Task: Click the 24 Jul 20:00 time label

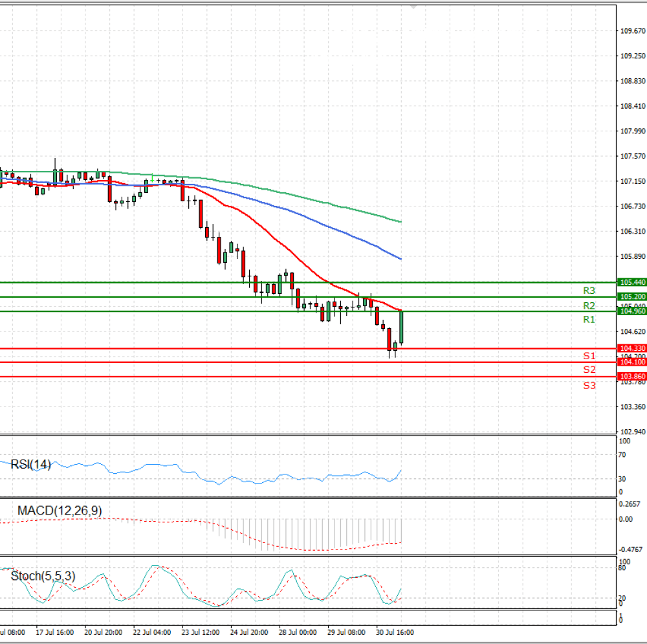Action: pyautogui.click(x=249, y=632)
